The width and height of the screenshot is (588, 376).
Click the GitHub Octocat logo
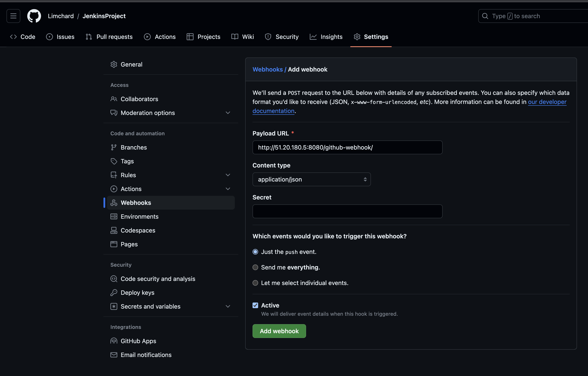pos(34,16)
